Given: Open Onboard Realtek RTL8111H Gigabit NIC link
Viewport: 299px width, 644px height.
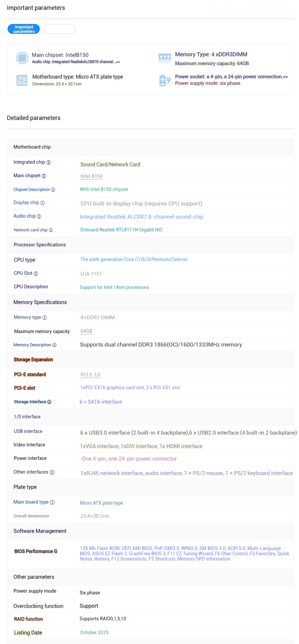Looking at the screenshot, I should pos(121,230).
